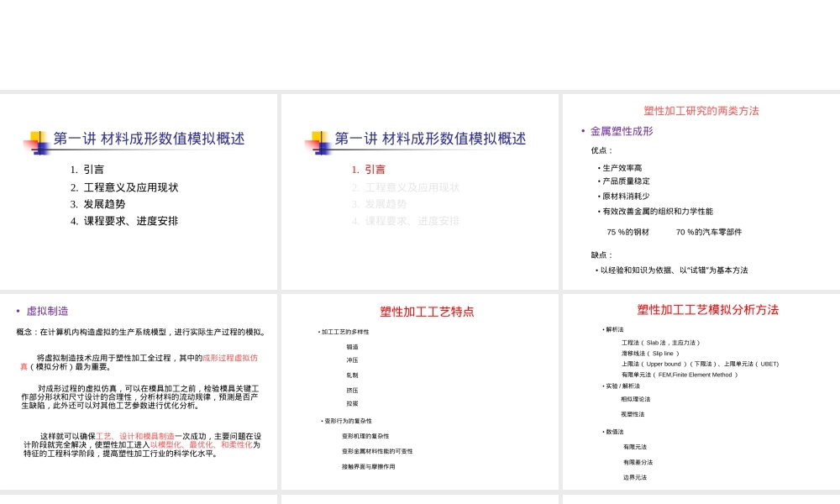Click the bullet 产品质量稳定
Viewport: 840px width, 504px height.
[x=626, y=181]
